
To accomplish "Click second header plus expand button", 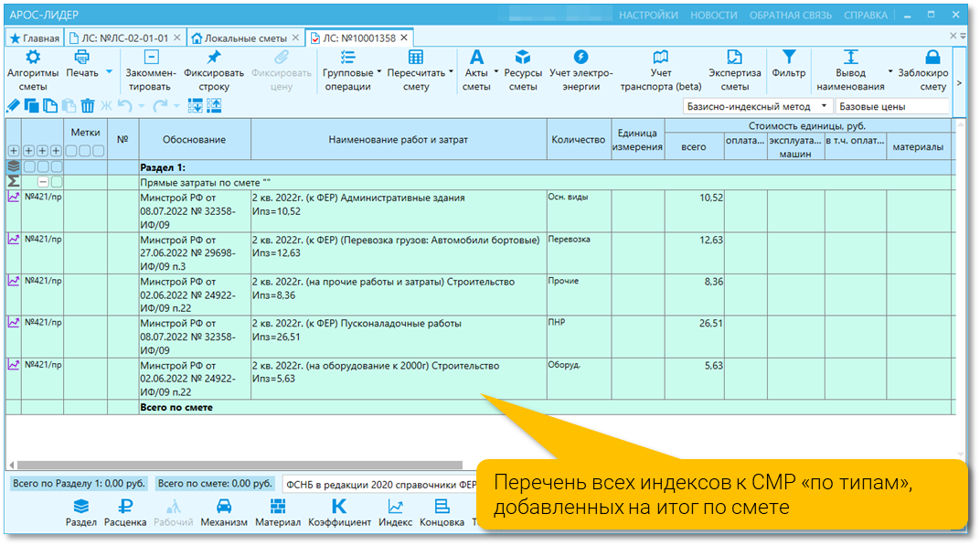I will coord(28,151).
